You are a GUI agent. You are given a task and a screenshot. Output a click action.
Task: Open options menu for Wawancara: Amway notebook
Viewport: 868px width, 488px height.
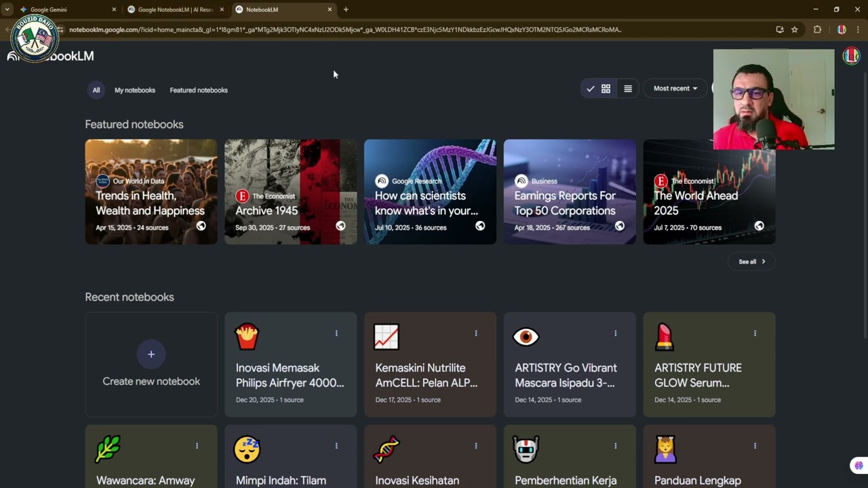(197, 446)
